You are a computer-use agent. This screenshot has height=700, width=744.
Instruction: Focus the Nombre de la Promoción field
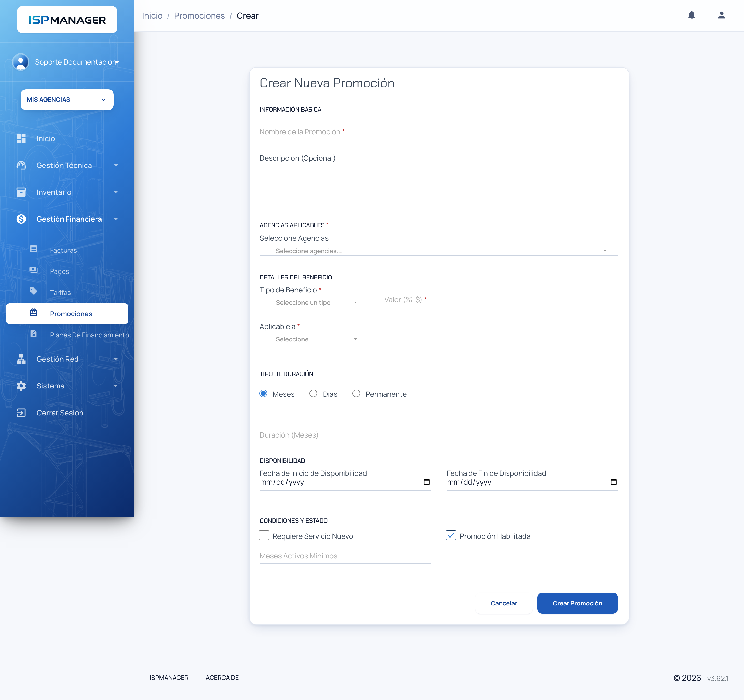click(x=439, y=132)
